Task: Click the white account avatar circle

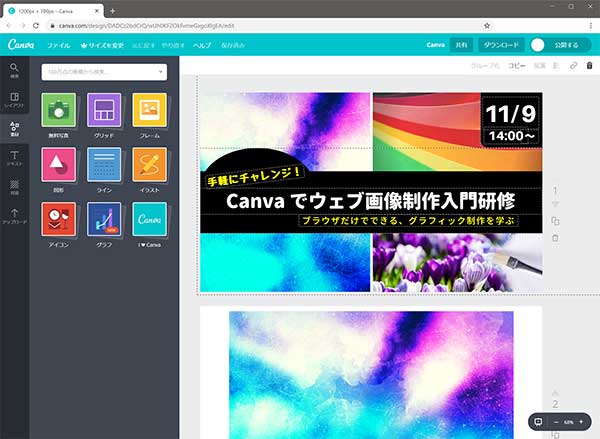Action: 537,45
